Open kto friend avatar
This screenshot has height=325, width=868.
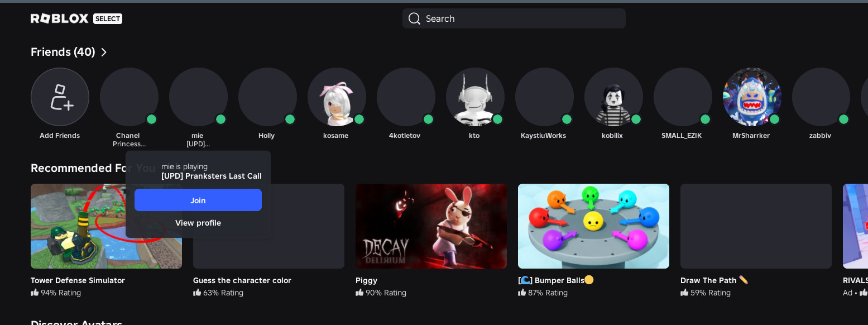(x=475, y=97)
